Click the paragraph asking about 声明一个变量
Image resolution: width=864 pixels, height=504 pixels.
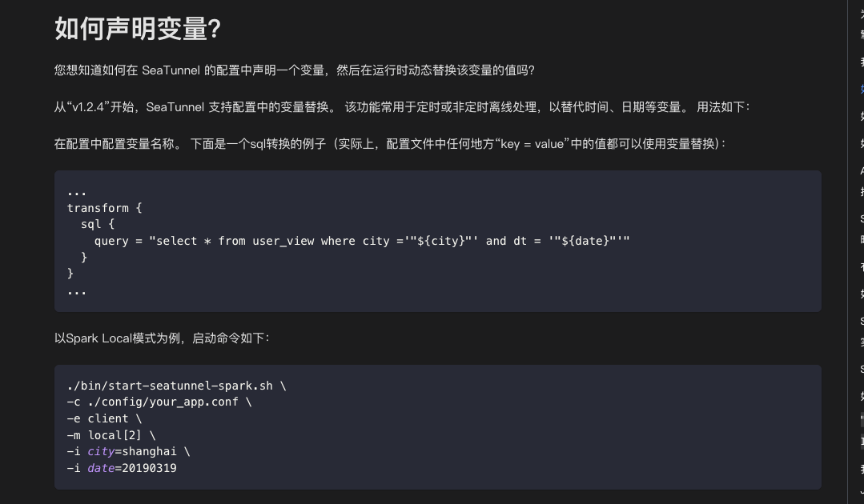(294, 70)
